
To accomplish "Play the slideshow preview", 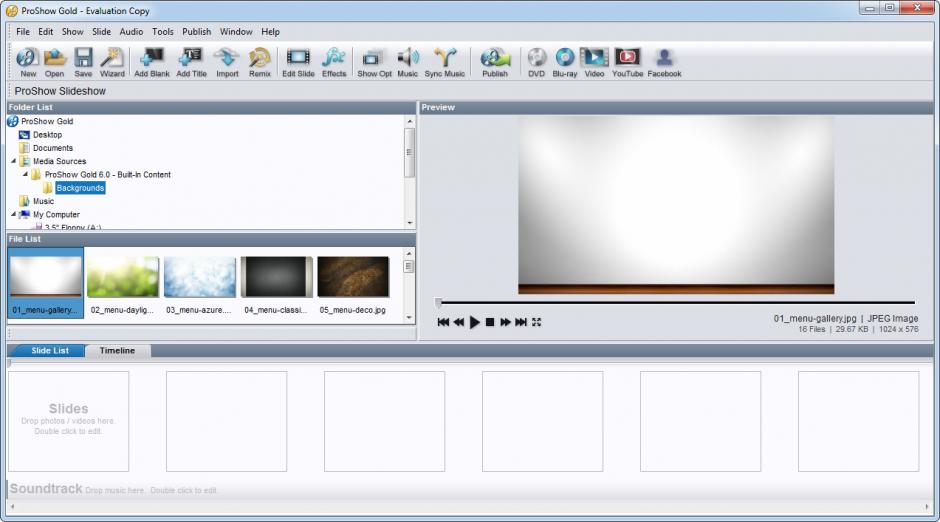I will (474, 322).
